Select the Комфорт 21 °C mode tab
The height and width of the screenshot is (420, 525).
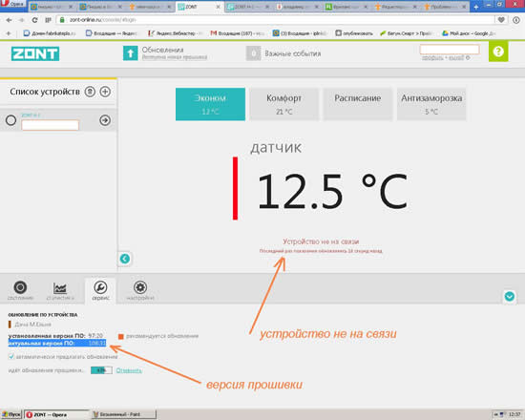click(283, 104)
